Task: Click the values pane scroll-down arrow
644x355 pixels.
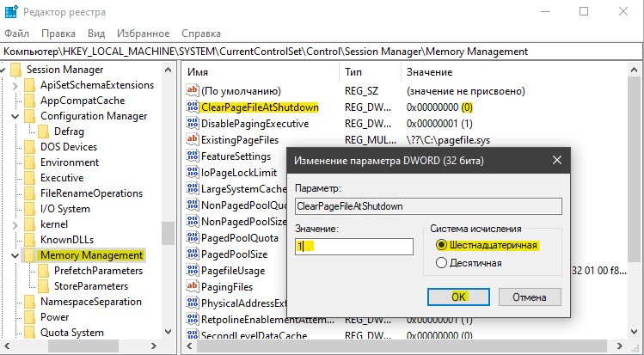Action: tap(635, 331)
